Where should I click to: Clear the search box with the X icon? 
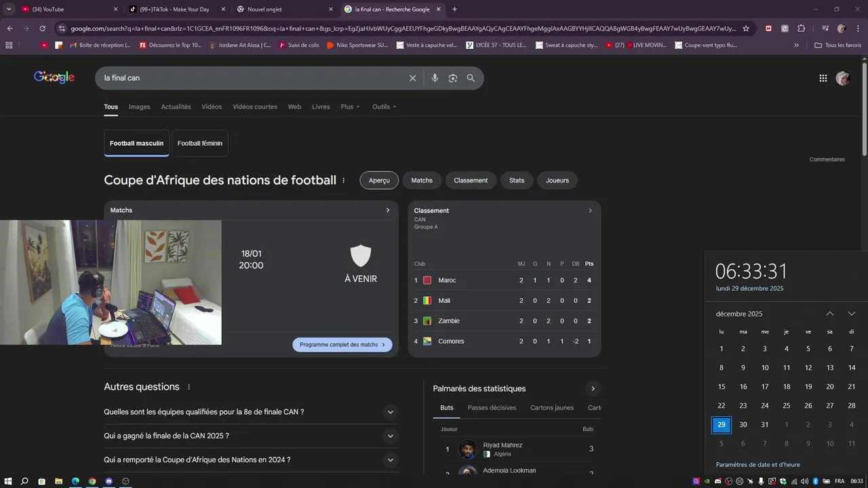(412, 78)
